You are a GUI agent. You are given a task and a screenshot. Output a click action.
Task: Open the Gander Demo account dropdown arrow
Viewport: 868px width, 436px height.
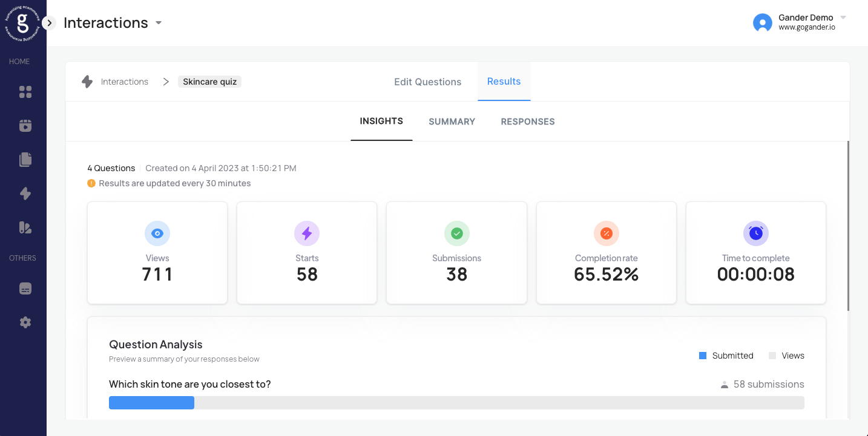(843, 17)
